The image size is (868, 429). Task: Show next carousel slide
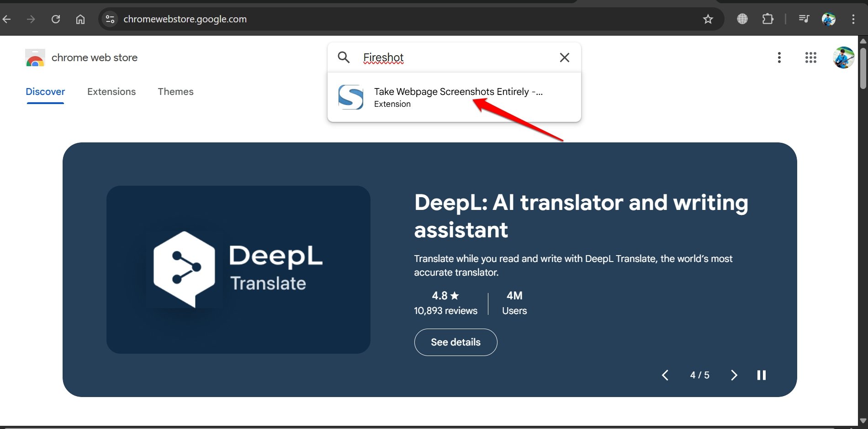(734, 375)
